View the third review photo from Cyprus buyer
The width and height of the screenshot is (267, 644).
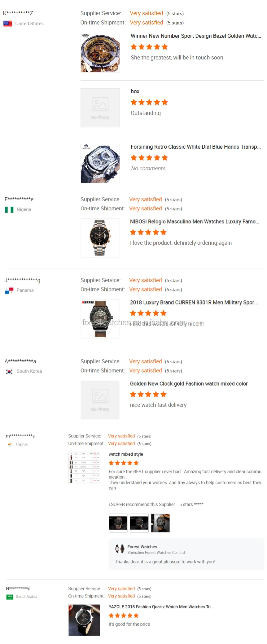160,523
